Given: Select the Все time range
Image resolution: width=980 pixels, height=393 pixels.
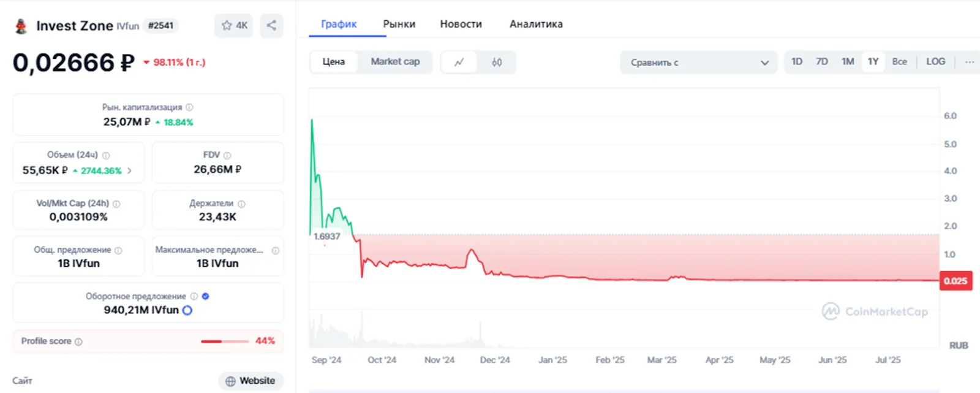Looking at the screenshot, I should [x=899, y=62].
